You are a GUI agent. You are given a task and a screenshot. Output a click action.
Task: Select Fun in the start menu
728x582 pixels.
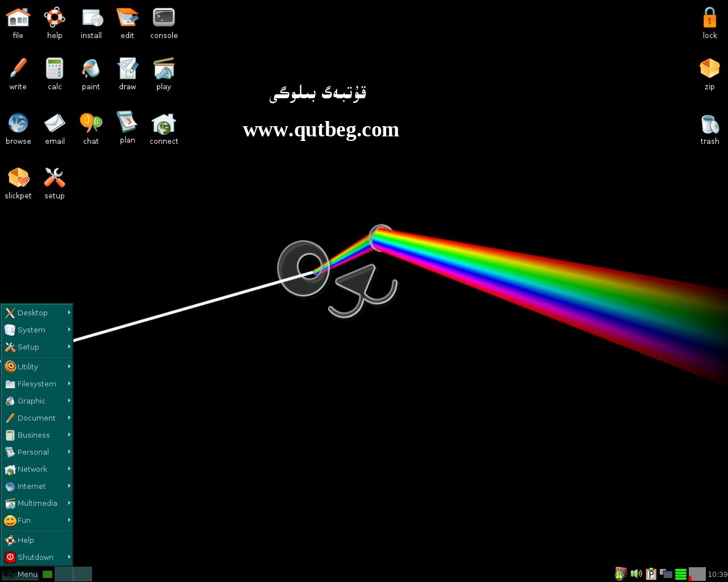coord(37,520)
